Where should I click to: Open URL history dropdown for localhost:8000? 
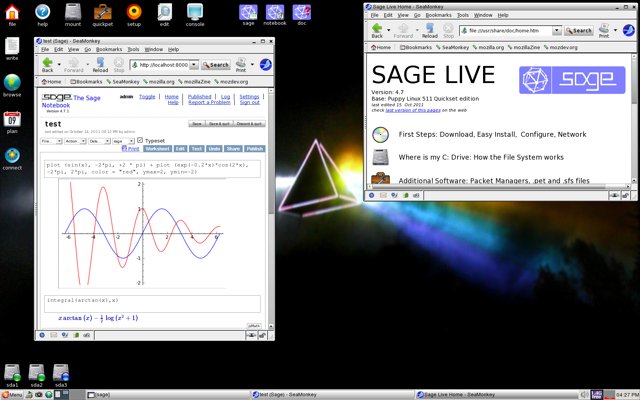tap(194, 65)
